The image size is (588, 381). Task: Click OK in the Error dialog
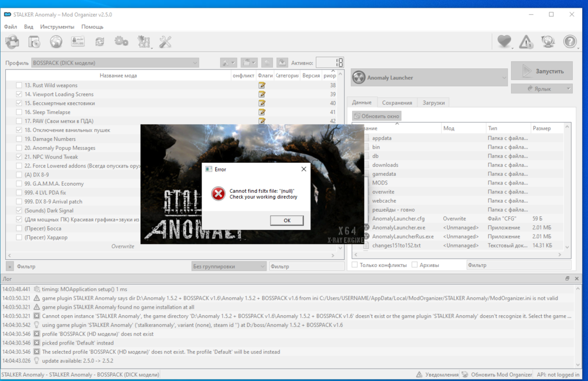[x=287, y=220]
